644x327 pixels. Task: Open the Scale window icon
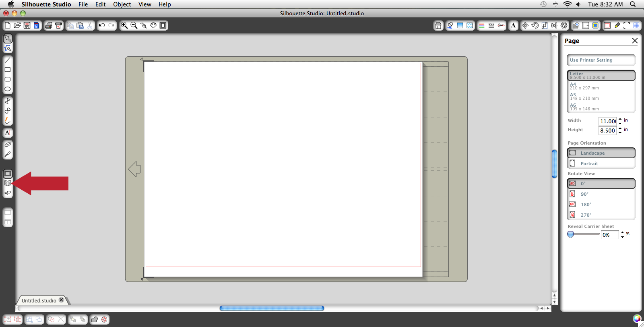tap(545, 25)
